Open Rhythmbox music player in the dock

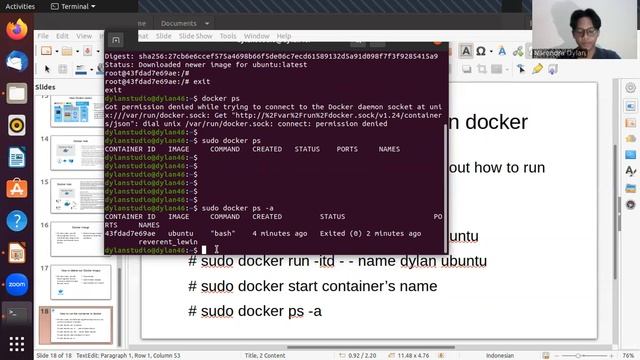[17, 125]
